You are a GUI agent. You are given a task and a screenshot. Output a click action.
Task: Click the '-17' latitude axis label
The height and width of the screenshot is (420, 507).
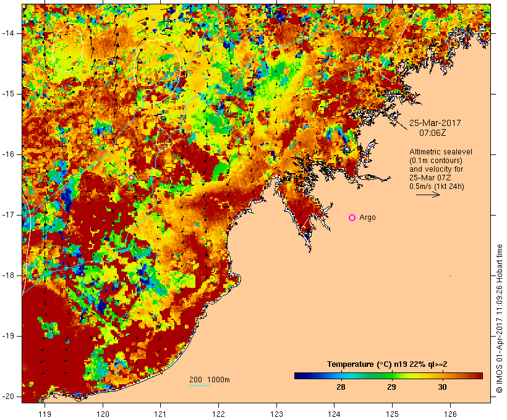pos(8,215)
